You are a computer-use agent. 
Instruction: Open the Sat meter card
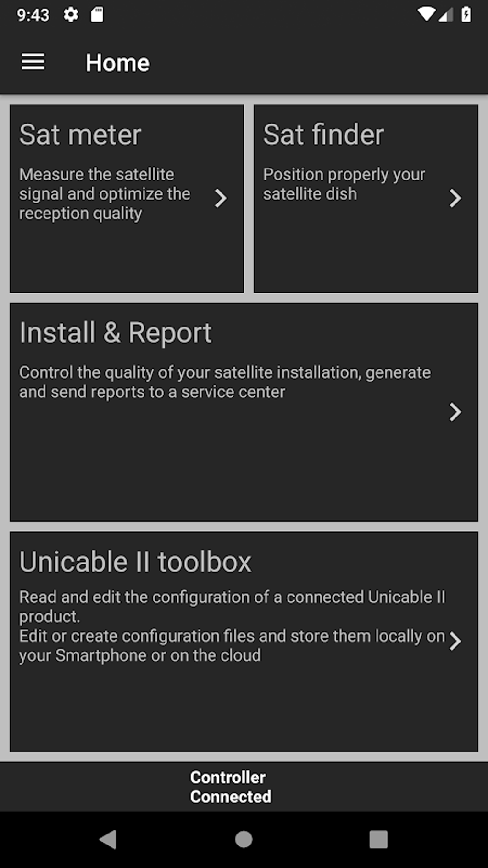(x=127, y=198)
